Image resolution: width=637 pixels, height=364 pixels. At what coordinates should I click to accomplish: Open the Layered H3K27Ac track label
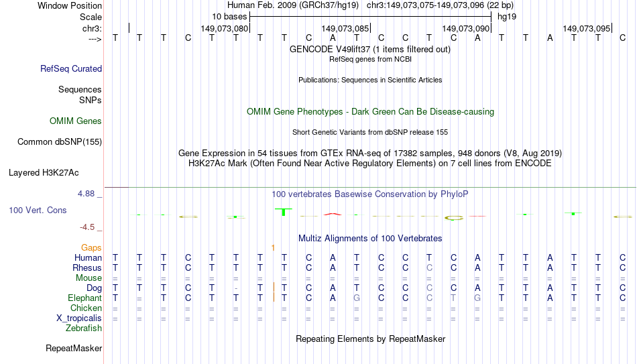44,173
